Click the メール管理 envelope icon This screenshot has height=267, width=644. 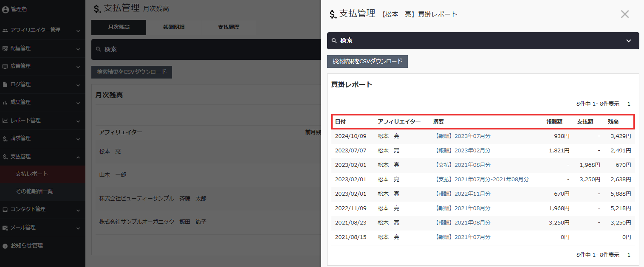pyautogui.click(x=5, y=228)
